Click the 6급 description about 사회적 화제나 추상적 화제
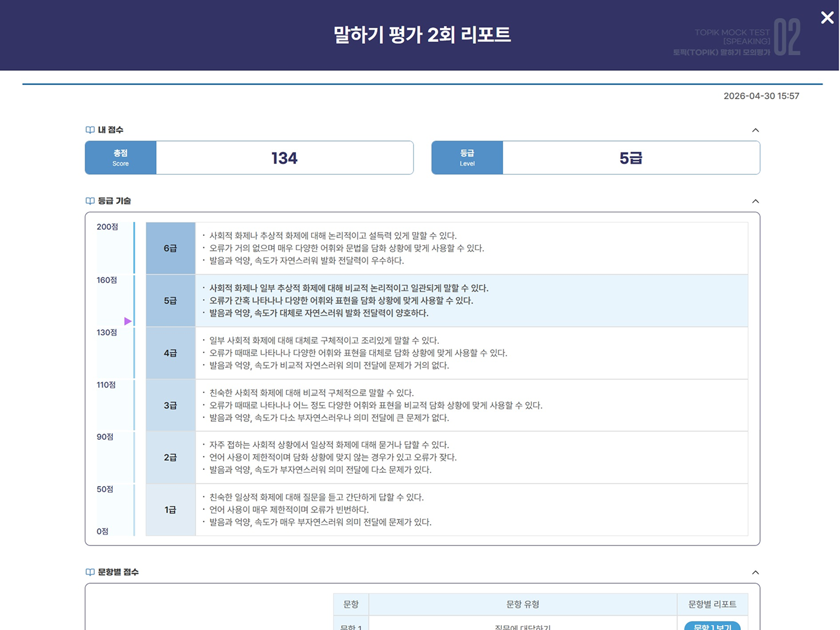This screenshot has width=840, height=630. [x=333, y=236]
